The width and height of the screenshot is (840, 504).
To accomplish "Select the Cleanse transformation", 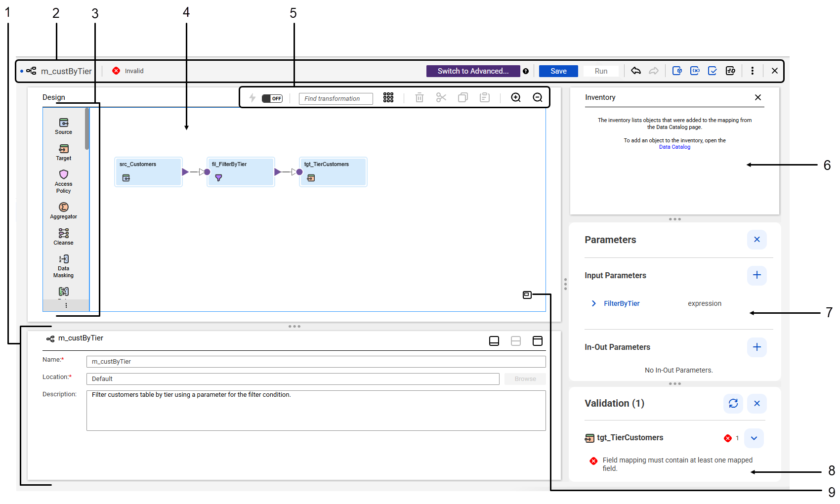I will point(63,237).
